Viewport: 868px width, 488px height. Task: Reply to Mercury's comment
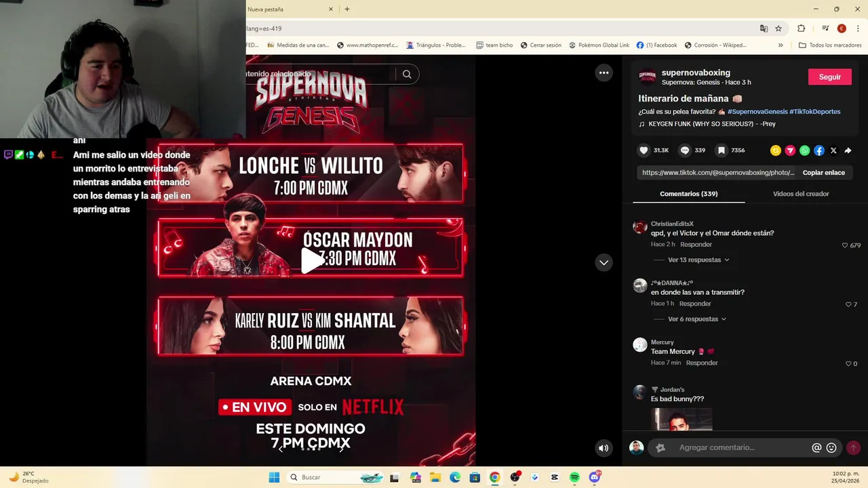[702, 363]
